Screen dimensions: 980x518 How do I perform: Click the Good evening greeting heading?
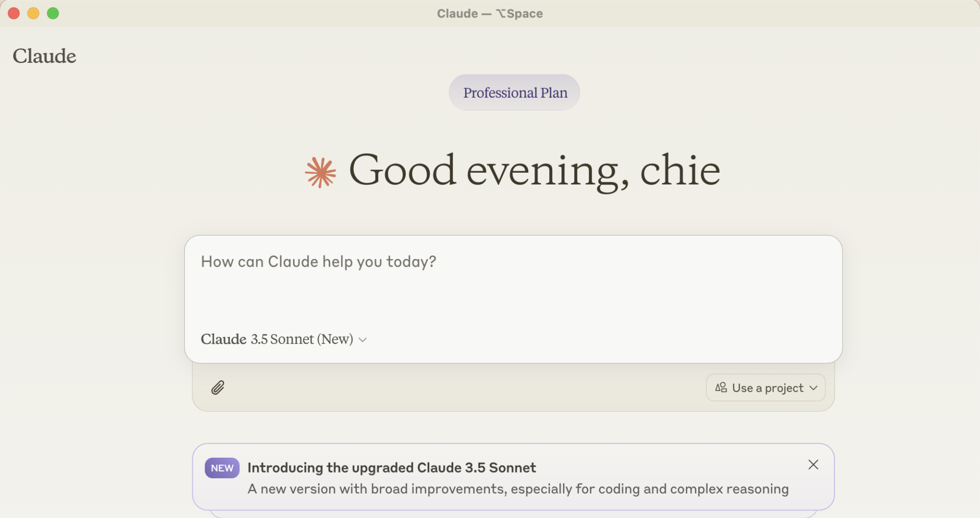click(x=534, y=171)
